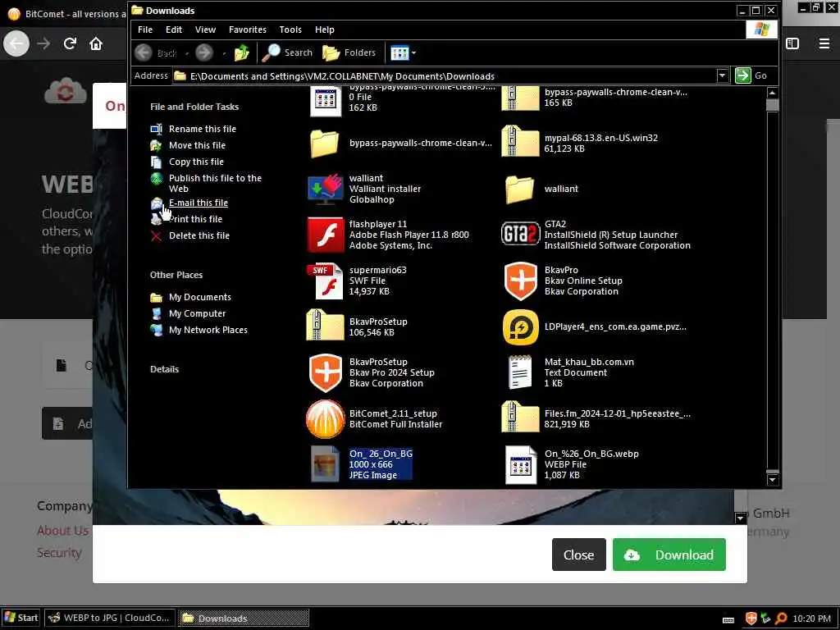Viewport: 840px width, 630px height.
Task: Select the On_%26_On_BG.webp file icon
Action: coord(519,464)
